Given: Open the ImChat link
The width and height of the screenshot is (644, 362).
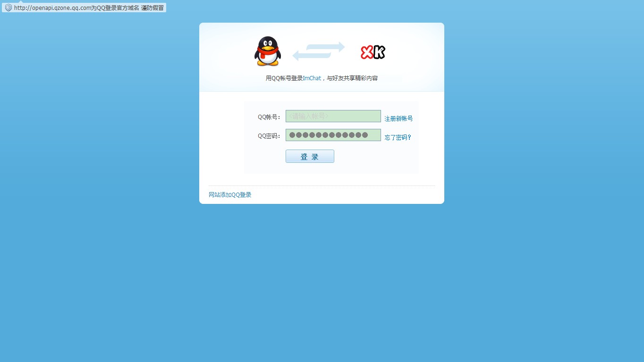Looking at the screenshot, I should click(312, 78).
